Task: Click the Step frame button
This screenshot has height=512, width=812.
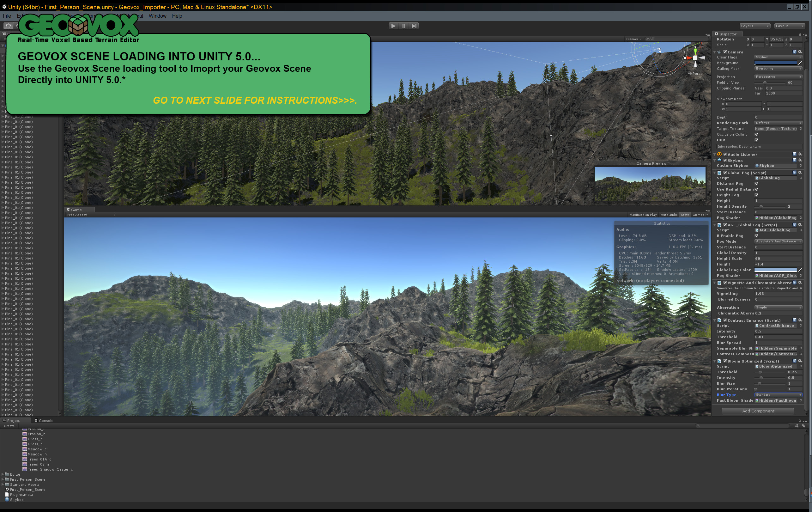Action: coord(414,26)
